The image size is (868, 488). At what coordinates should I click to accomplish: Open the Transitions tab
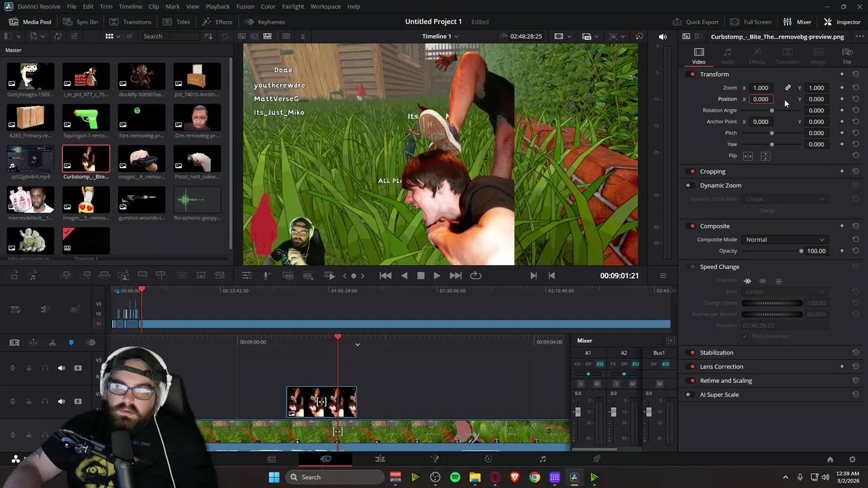pos(130,22)
